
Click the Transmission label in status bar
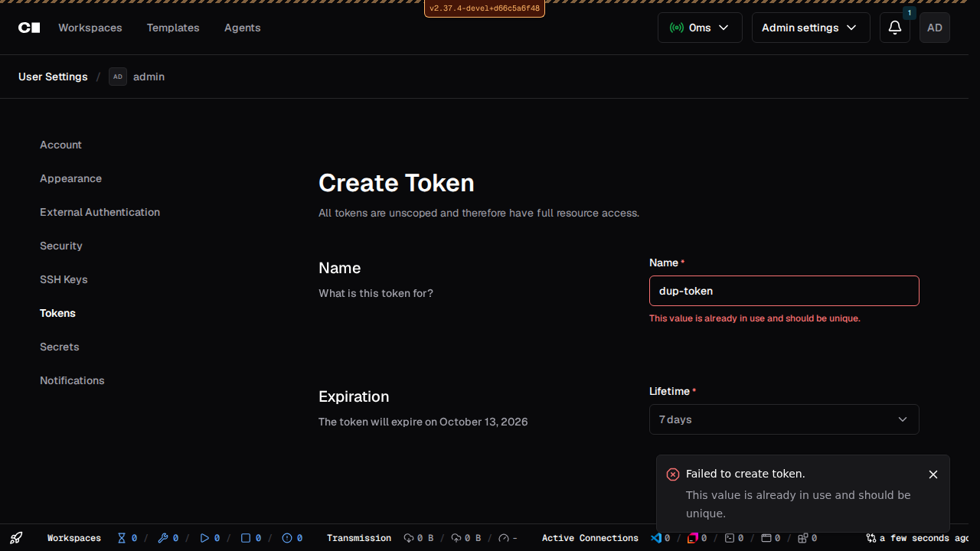[x=359, y=538]
